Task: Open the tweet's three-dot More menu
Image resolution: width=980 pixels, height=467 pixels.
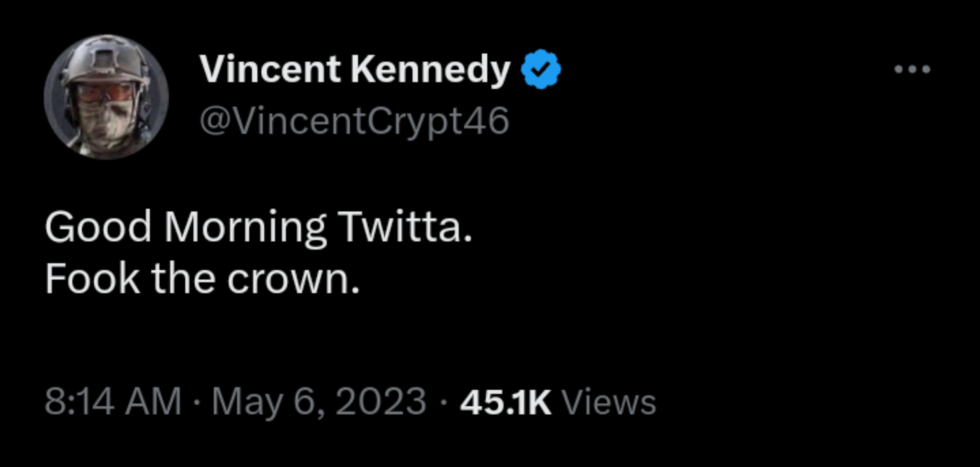Action: (x=912, y=70)
